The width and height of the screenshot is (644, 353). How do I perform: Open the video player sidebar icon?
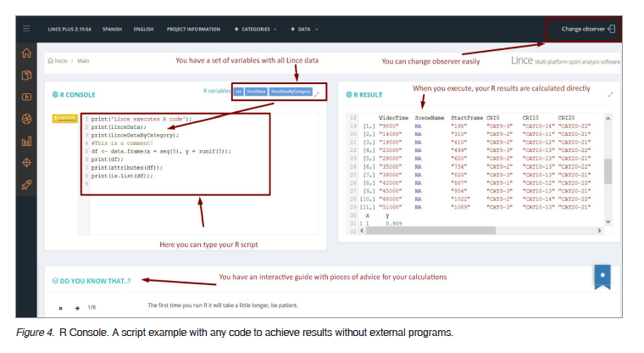[26, 97]
